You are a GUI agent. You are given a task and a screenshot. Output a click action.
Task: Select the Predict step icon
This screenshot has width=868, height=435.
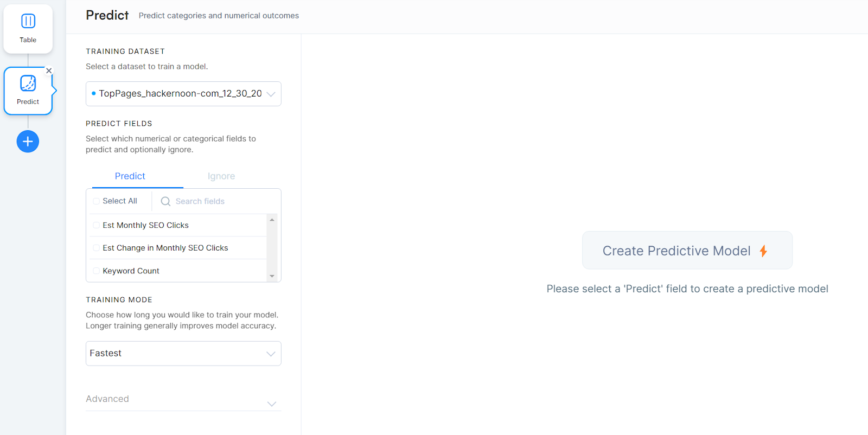[28, 84]
